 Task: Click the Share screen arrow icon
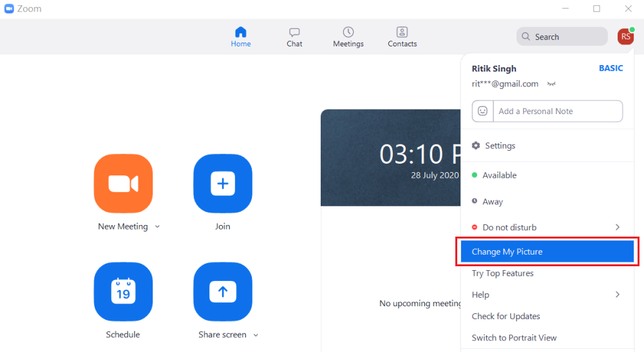pos(223,291)
